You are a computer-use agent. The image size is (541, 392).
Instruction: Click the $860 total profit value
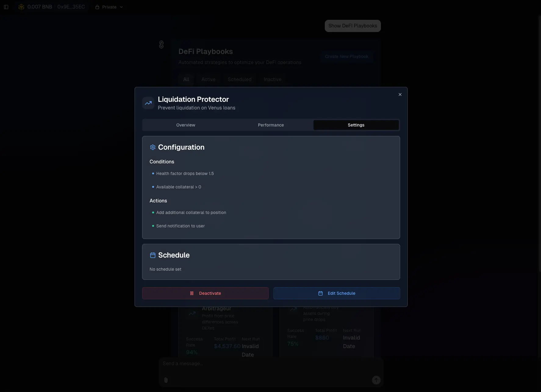click(x=322, y=338)
